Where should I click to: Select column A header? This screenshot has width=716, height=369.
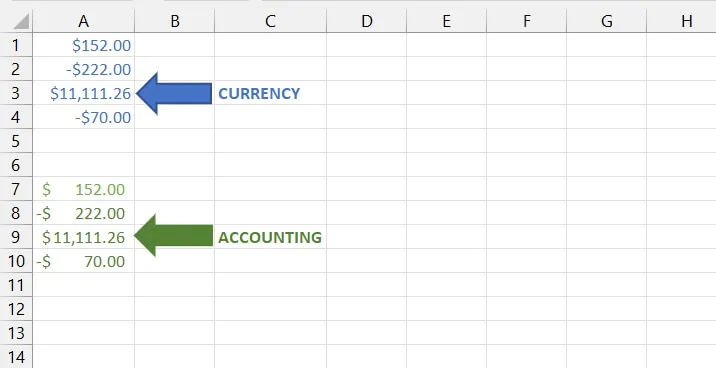tap(84, 21)
